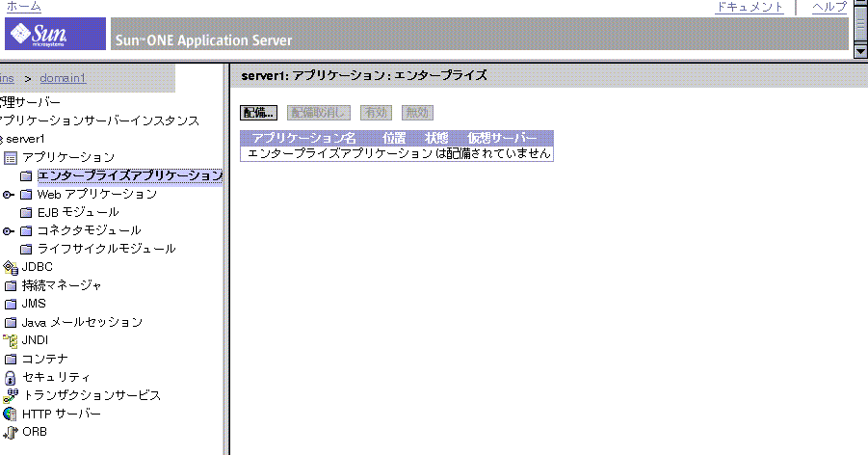The image size is (868, 455).
Task: Click the ORB icon
Action: [11, 432]
